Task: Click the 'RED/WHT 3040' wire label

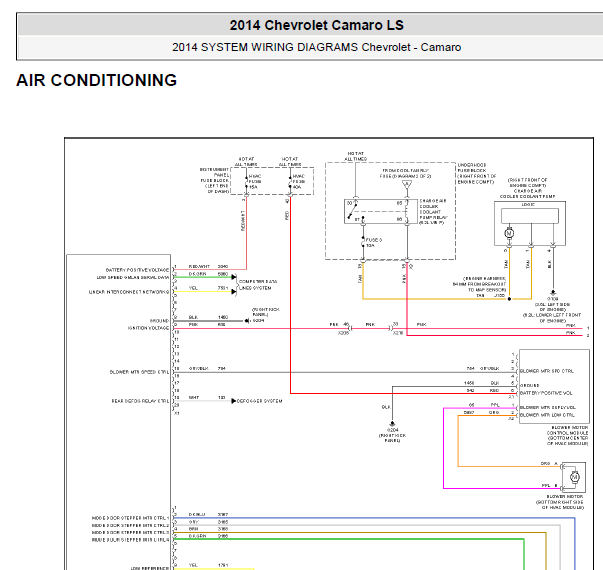Action: (208, 266)
